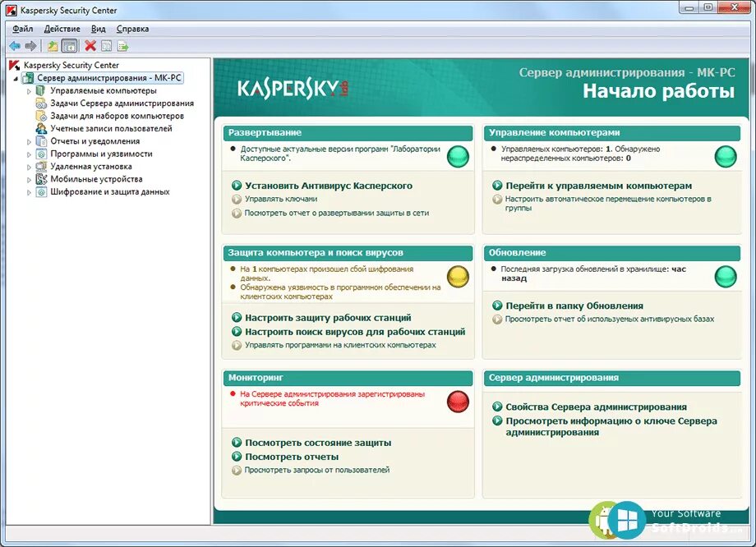Open Настроить автоматическое перемещение компьютеров в группы

coord(607,204)
